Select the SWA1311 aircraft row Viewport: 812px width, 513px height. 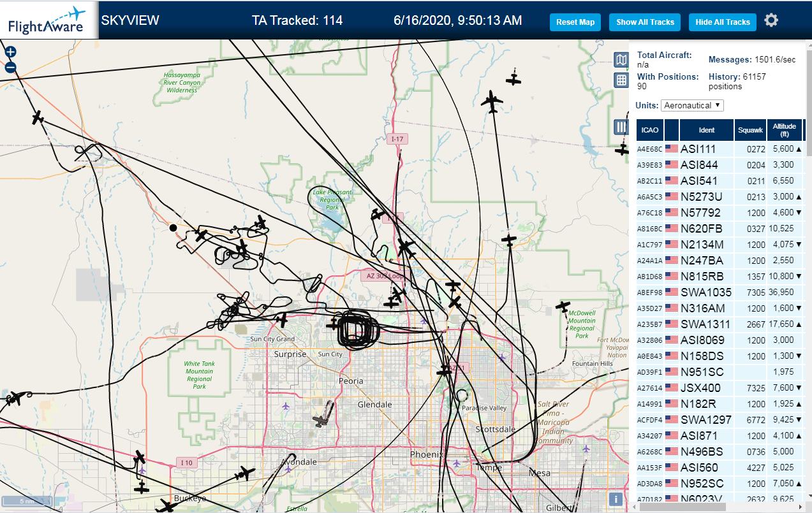[721, 324]
